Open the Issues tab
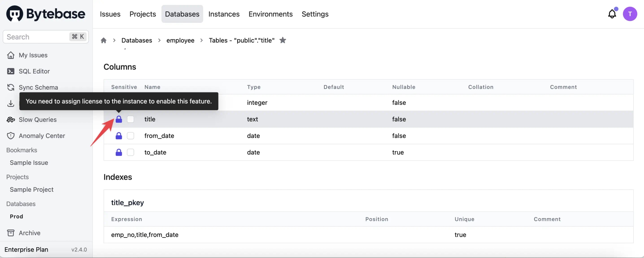The height and width of the screenshot is (258, 644). pyautogui.click(x=110, y=14)
